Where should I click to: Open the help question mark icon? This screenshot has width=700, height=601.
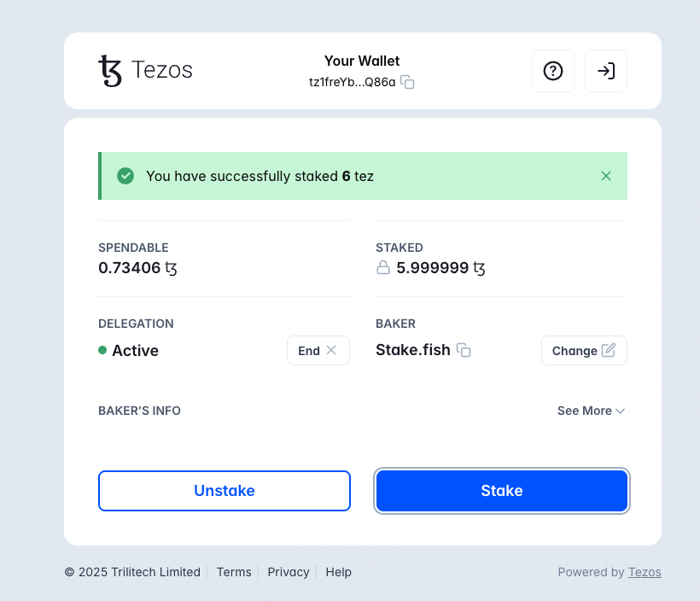click(x=553, y=71)
